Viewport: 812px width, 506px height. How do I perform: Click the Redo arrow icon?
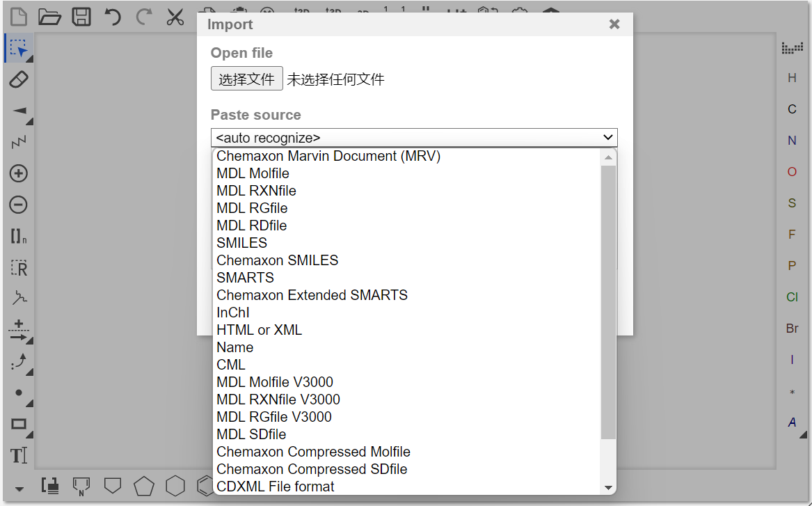point(144,17)
